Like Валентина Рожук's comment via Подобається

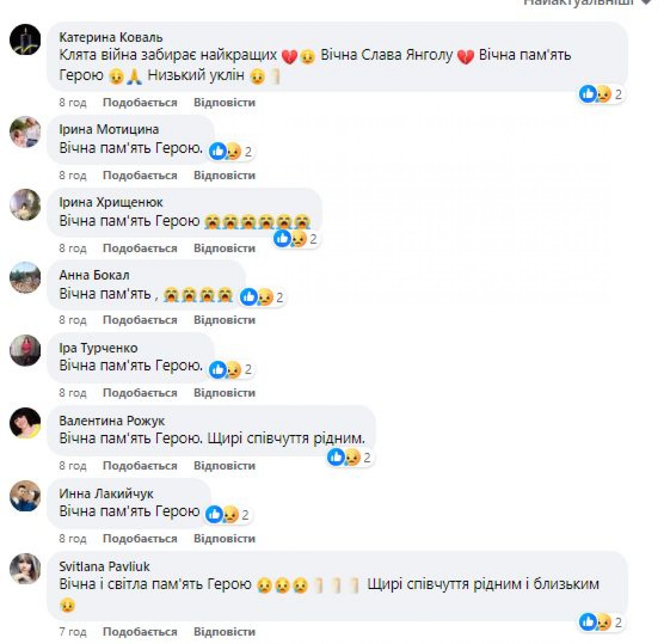click(140, 465)
